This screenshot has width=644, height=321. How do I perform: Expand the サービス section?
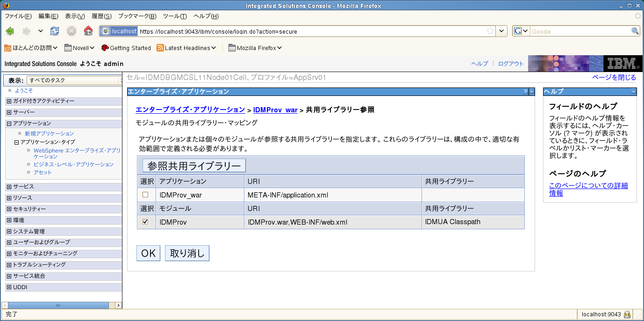(9, 187)
